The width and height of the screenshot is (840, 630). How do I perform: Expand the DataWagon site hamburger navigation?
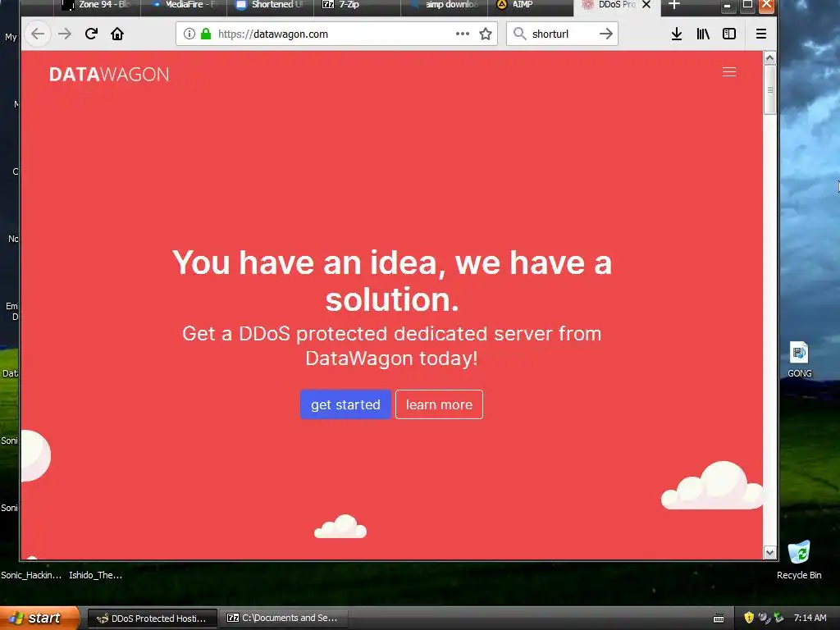point(728,72)
